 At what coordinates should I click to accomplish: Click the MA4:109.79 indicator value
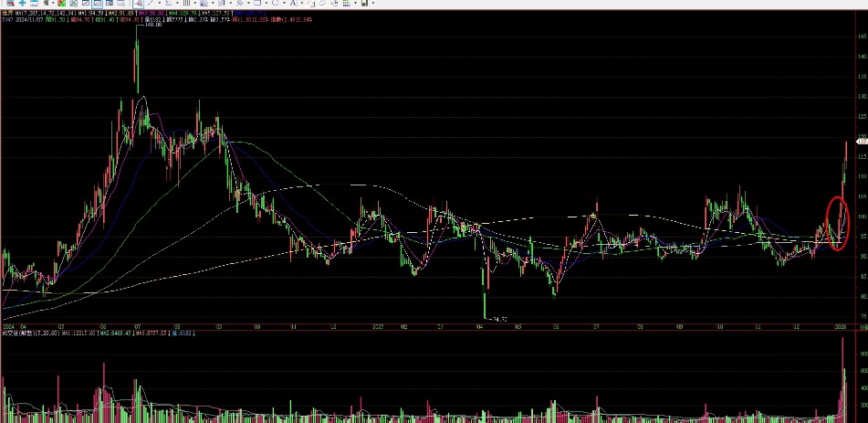(183, 14)
